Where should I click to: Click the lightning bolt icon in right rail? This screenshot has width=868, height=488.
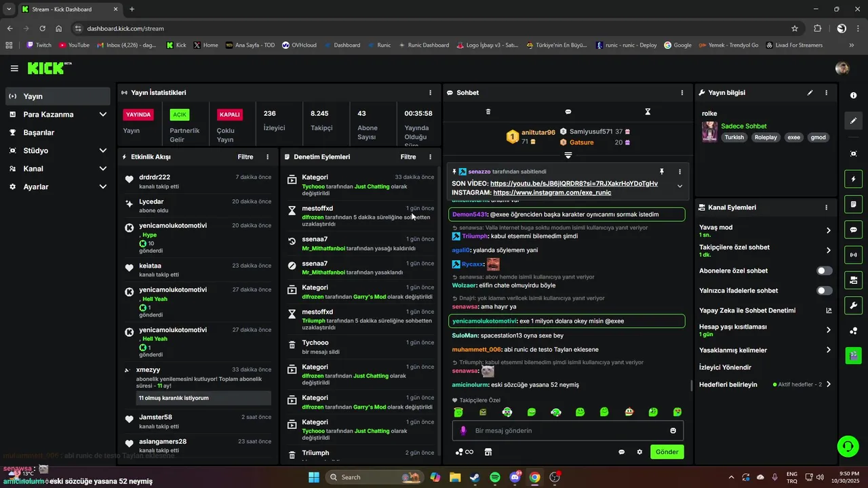click(x=853, y=179)
